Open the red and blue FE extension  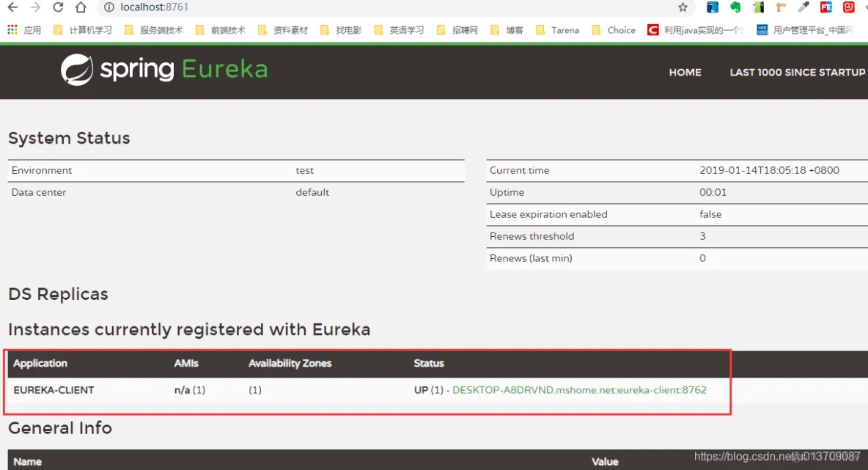[x=826, y=7]
